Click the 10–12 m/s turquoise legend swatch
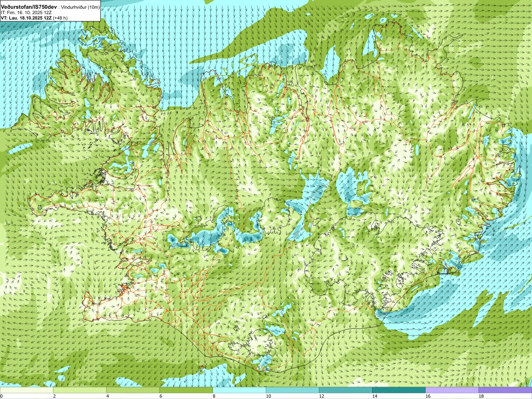 click(293, 391)
